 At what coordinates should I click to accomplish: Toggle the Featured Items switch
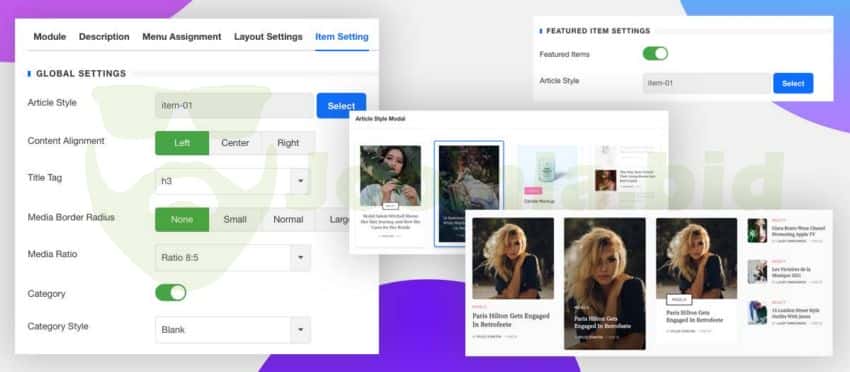[x=655, y=54]
